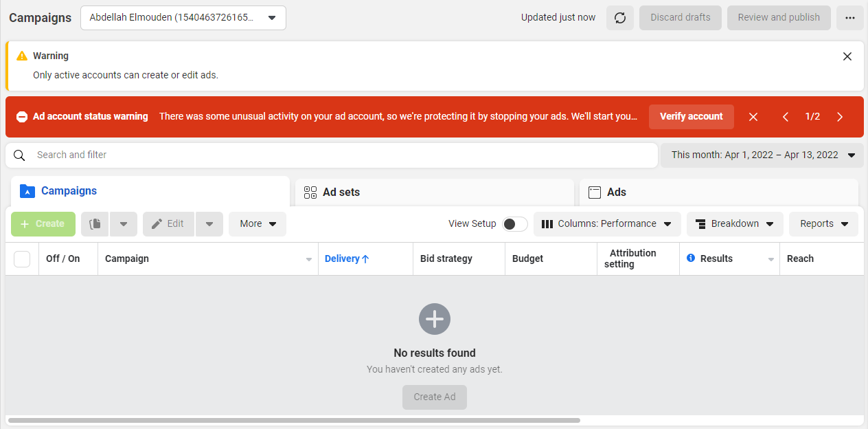The height and width of the screenshot is (429, 868).
Task: Toggle the View Setup switch
Action: (515, 224)
